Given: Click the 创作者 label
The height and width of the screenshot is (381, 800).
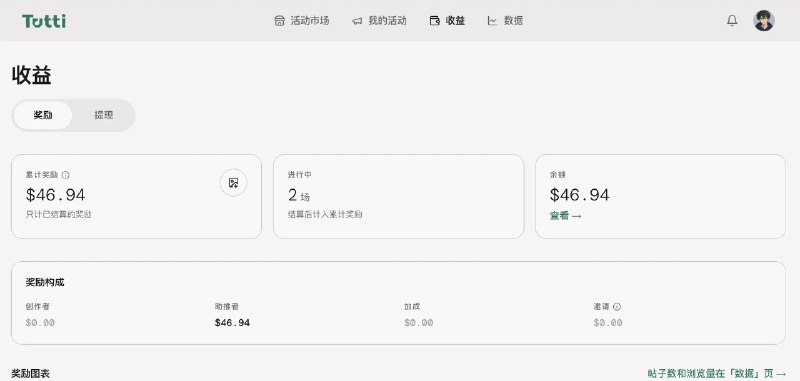Looking at the screenshot, I should tap(38, 307).
